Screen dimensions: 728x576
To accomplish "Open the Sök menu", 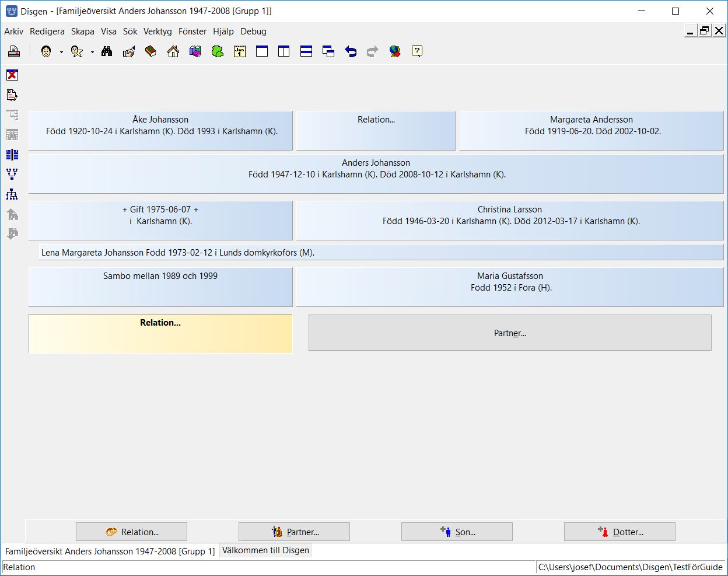I will (x=130, y=32).
